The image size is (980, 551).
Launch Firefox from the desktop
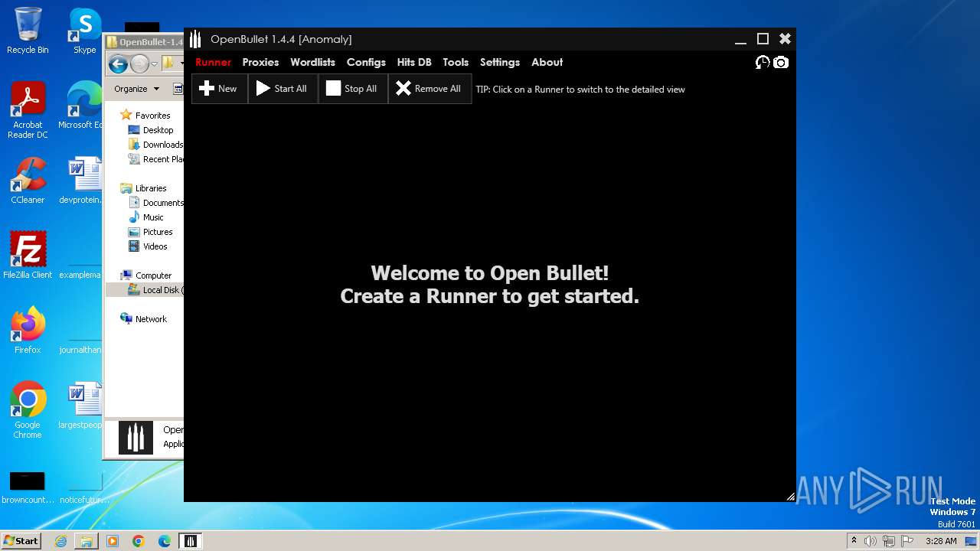(x=28, y=331)
